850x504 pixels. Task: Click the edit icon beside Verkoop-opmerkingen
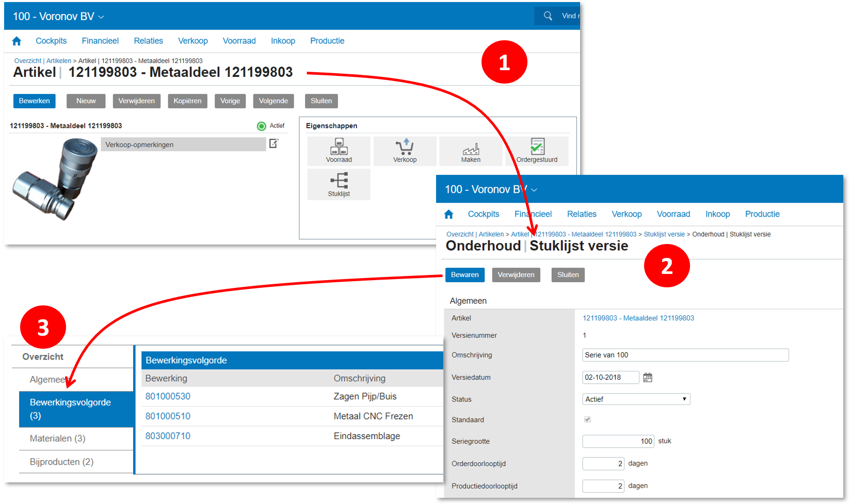click(x=274, y=143)
